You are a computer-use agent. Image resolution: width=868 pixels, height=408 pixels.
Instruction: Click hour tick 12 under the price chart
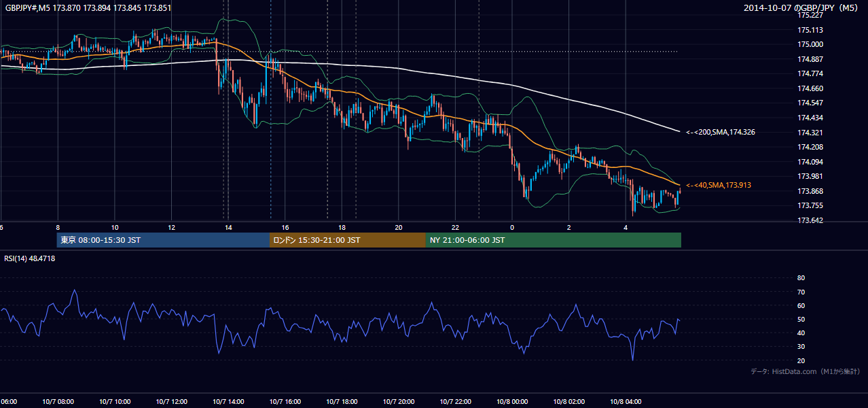pos(172,228)
